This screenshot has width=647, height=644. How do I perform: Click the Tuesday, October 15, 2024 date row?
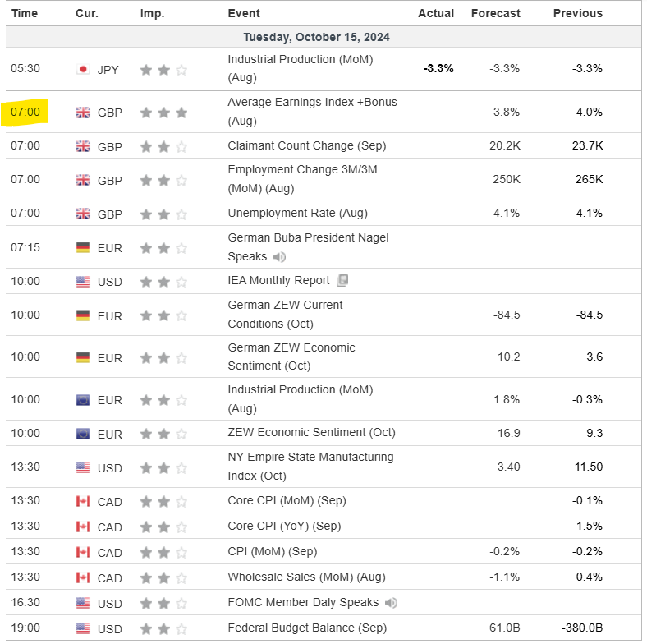pyautogui.click(x=316, y=37)
